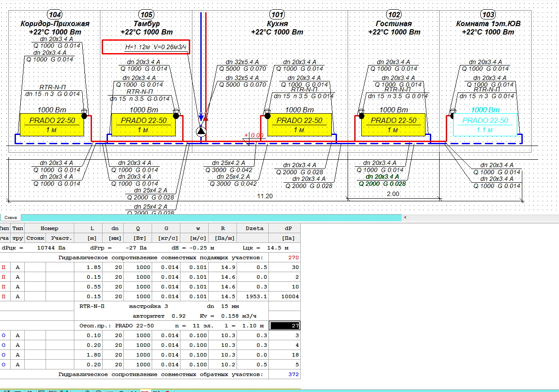Click the Dzeta column header
Image resolution: width=559 pixels, height=392 pixels.
[x=253, y=228]
